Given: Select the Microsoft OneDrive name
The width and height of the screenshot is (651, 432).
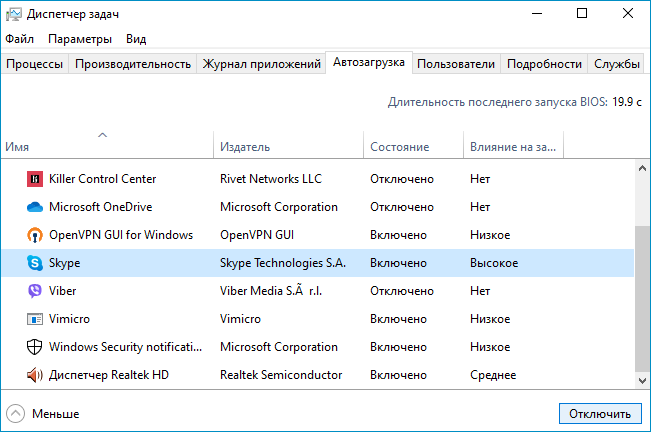Looking at the screenshot, I should tap(100, 207).
